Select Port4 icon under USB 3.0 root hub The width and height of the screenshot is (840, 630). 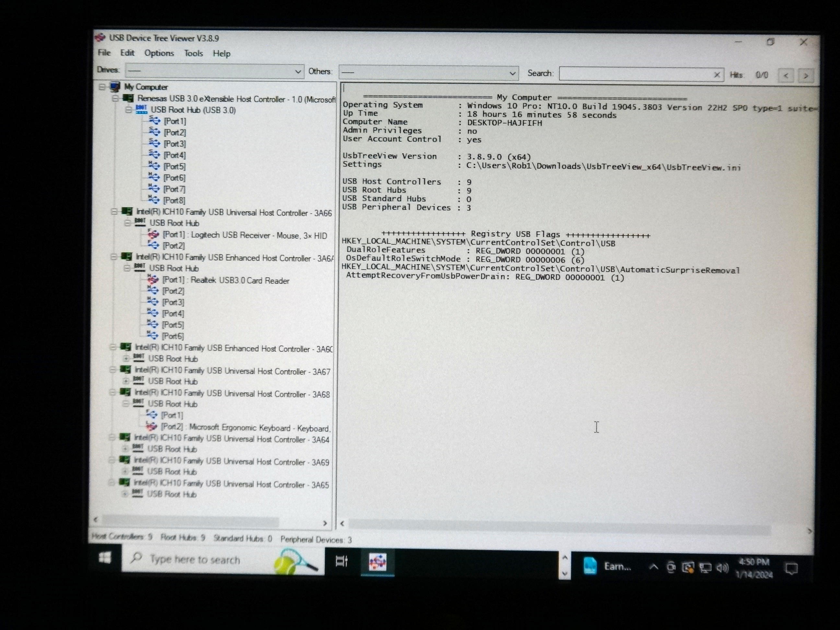point(155,155)
